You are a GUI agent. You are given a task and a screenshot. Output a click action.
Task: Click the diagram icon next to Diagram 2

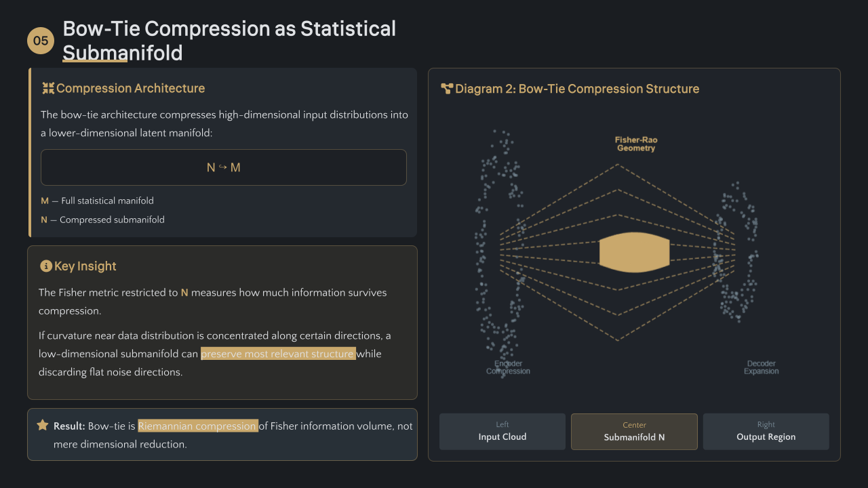[x=447, y=89]
